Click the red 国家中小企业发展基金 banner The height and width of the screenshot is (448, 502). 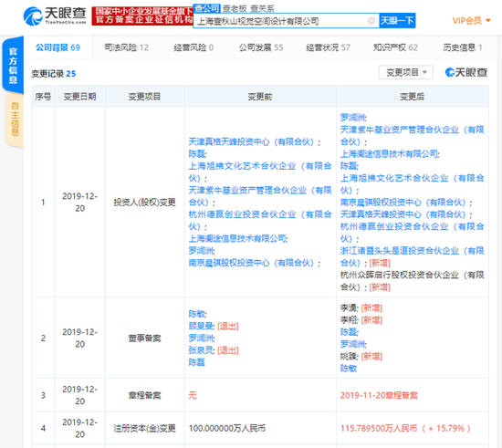point(142,16)
